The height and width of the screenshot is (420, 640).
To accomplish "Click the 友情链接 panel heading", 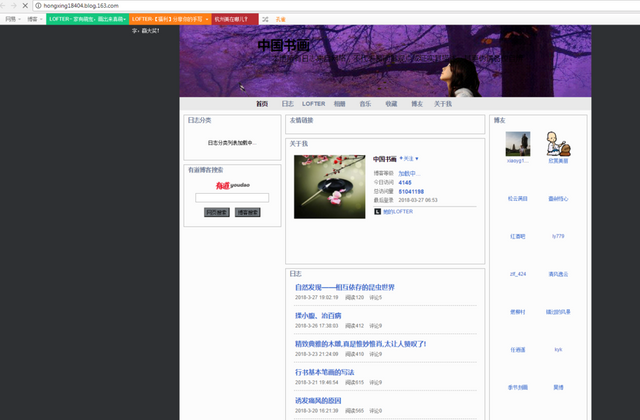I will 301,120.
